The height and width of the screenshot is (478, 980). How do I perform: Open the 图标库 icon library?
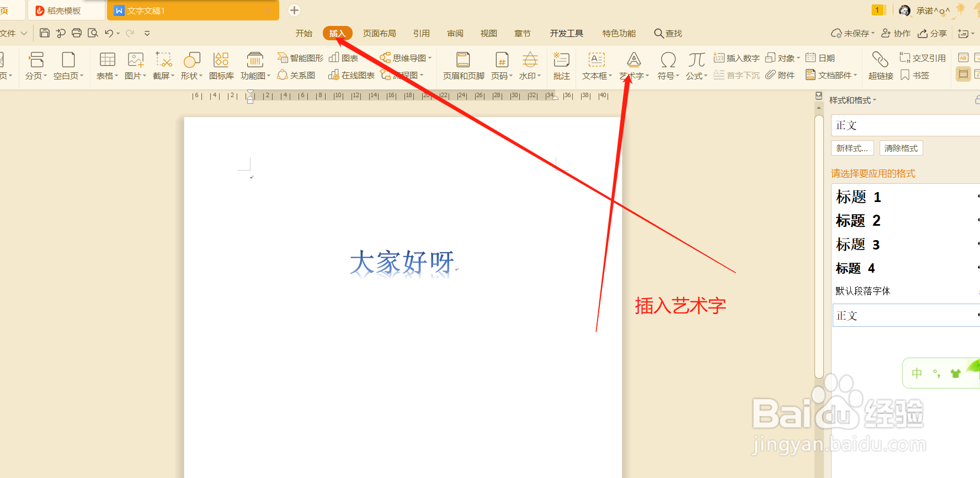[221, 66]
